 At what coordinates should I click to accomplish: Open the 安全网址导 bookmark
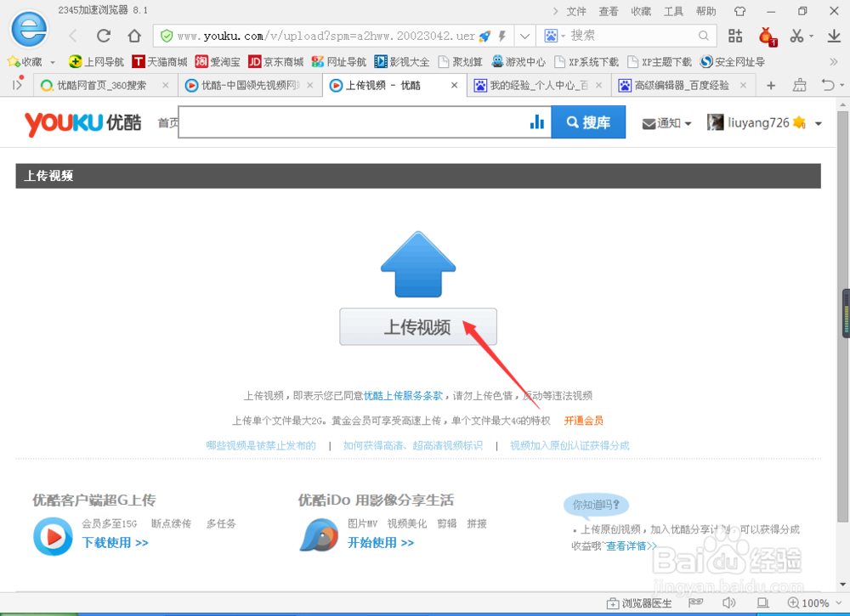click(733, 62)
